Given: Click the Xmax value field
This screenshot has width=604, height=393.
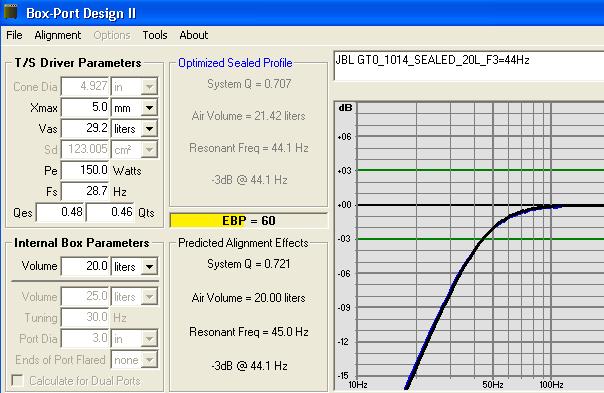Looking at the screenshot, I should coord(85,107).
